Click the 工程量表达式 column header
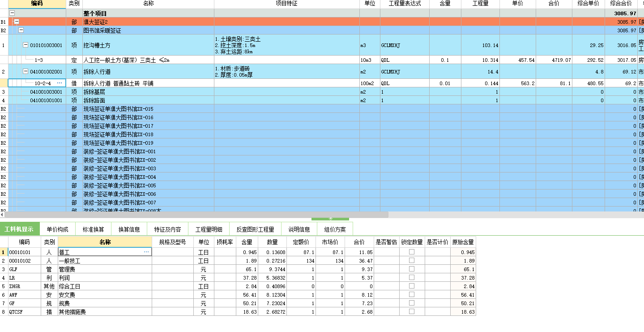This screenshot has width=644, height=332. (405, 4)
